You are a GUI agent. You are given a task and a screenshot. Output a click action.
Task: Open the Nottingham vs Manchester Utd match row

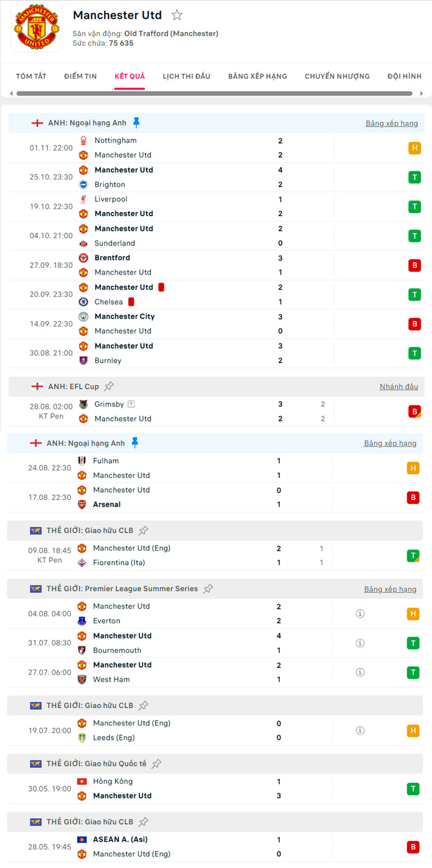203,147
